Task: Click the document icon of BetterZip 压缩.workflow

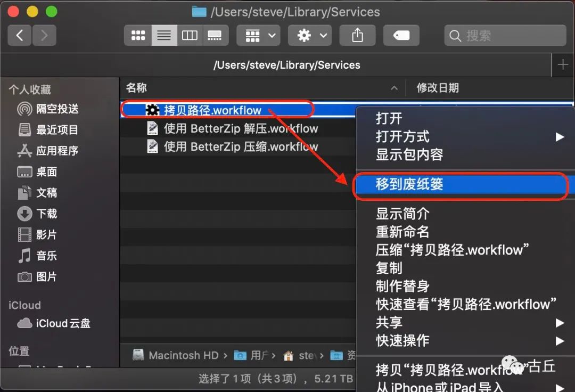Action: [x=153, y=146]
